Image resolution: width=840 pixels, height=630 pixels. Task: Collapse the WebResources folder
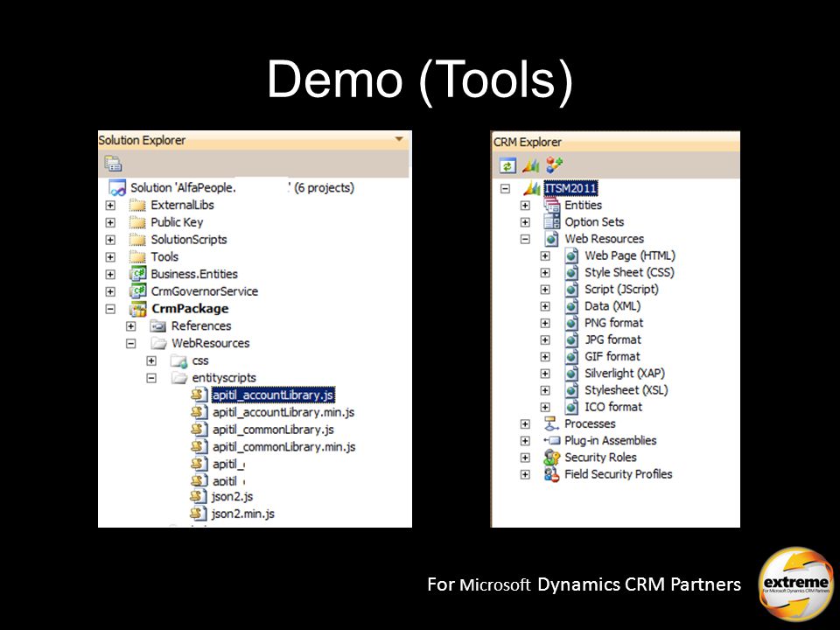click(130, 343)
